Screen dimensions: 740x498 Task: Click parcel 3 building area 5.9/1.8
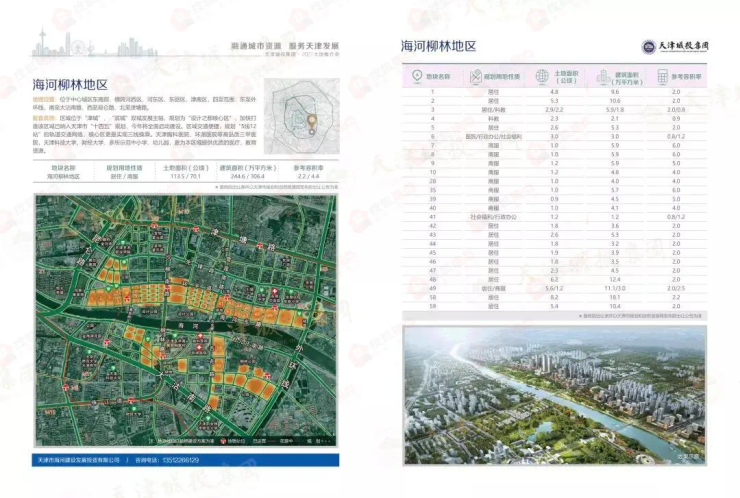coord(614,110)
